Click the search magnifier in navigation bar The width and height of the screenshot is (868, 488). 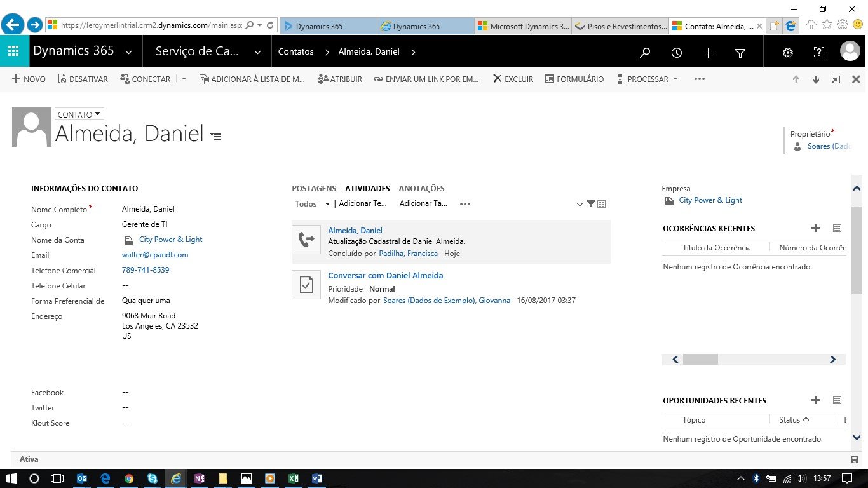point(645,53)
